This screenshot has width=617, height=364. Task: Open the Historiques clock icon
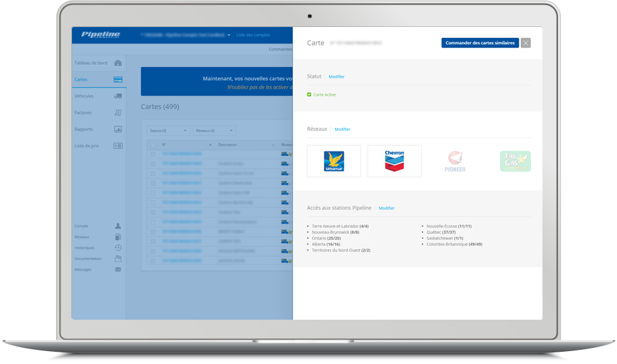tap(118, 248)
